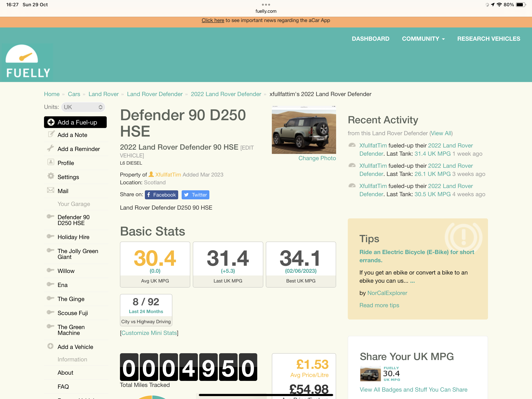532x399 pixels.
Task: Click the Edit Vehicle link
Action: pos(187,152)
